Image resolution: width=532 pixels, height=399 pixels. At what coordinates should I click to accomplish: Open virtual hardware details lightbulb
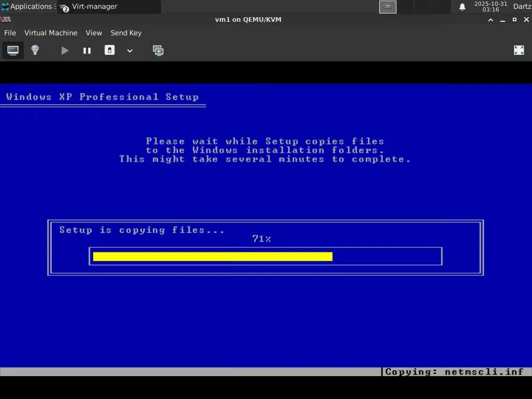click(35, 50)
